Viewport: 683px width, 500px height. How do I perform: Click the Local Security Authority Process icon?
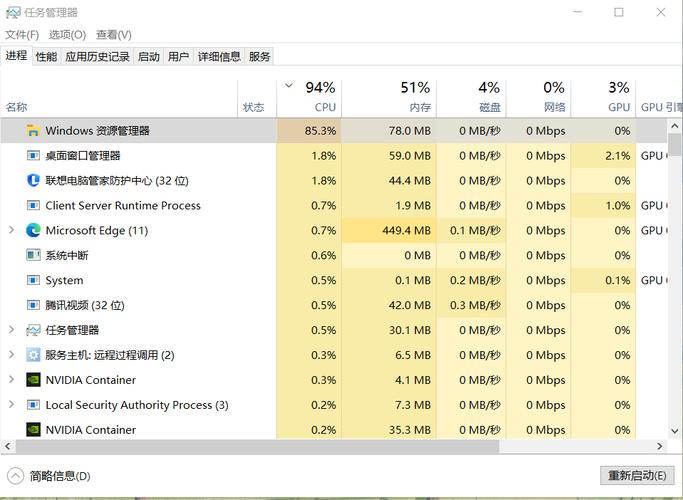pos(33,405)
